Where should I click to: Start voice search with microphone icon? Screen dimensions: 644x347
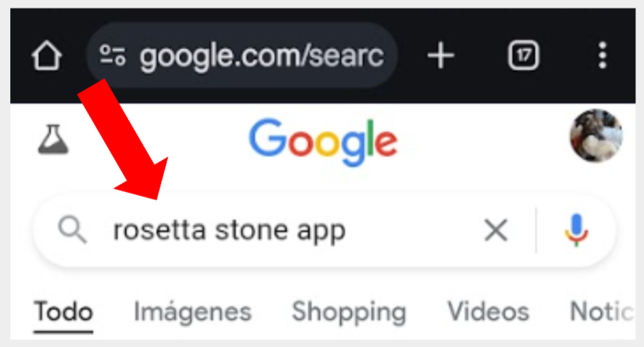(x=575, y=231)
